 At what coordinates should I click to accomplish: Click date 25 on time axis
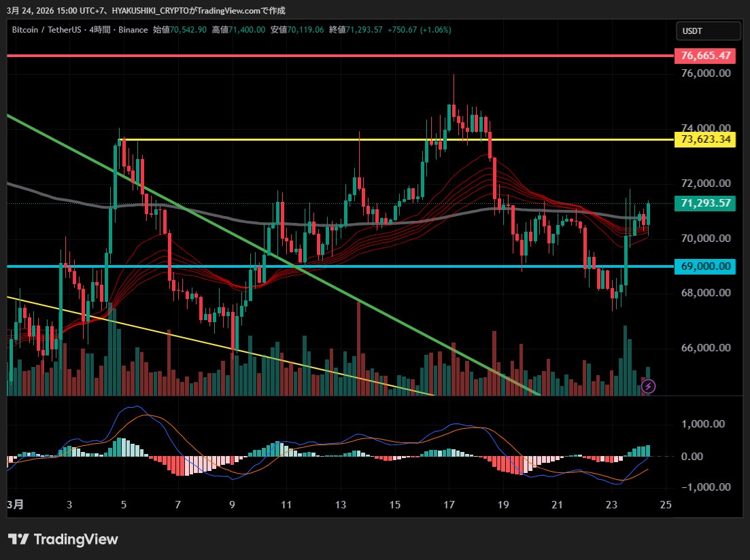click(666, 504)
